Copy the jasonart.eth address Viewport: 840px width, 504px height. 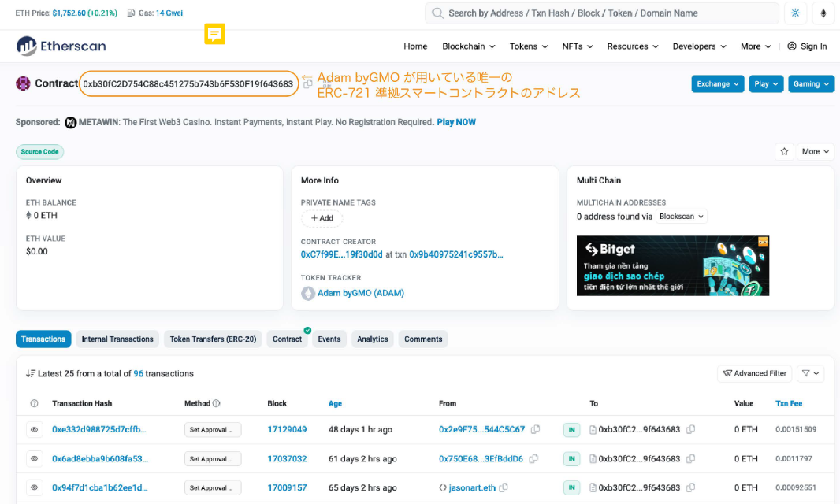click(503, 487)
